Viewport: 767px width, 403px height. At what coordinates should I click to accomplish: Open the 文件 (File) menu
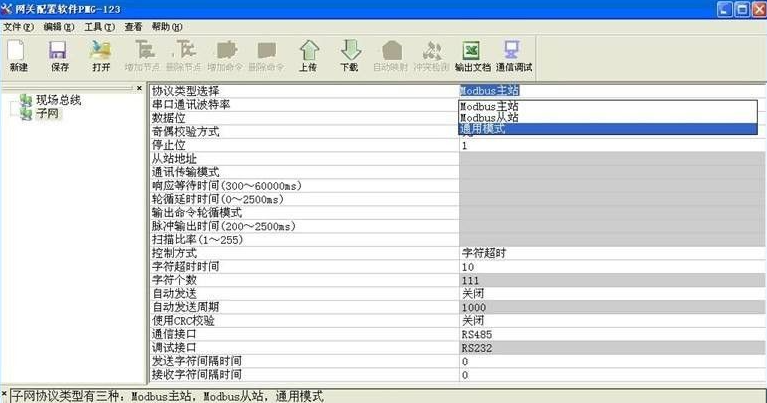tap(18, 27)
